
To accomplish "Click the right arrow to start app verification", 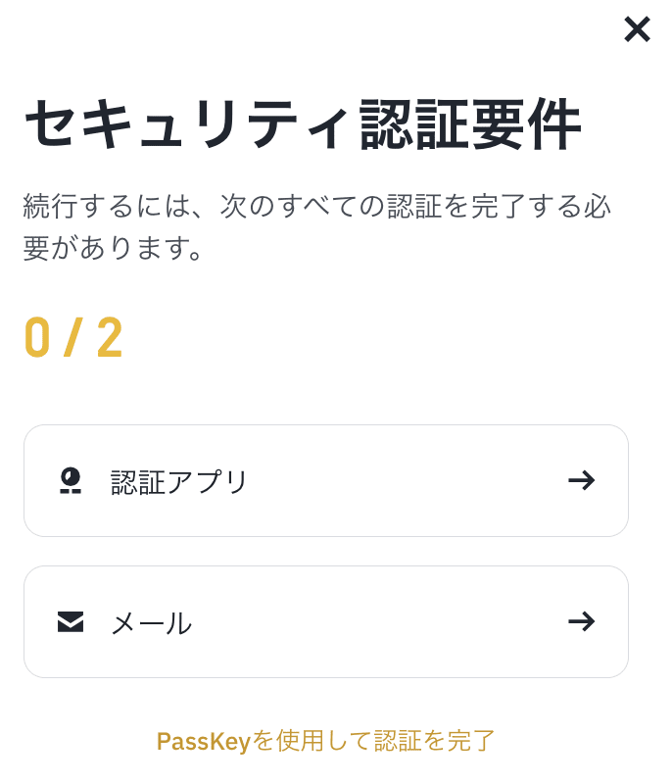I will click(583, 480).
